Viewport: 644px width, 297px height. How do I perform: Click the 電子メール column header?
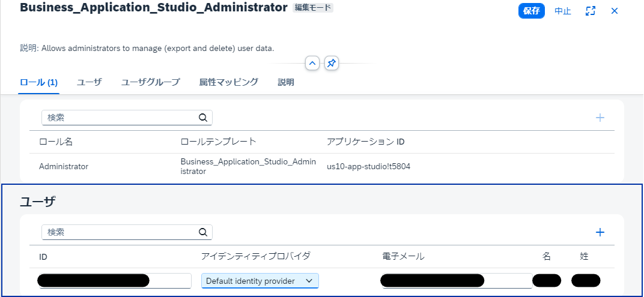point(403,257)
